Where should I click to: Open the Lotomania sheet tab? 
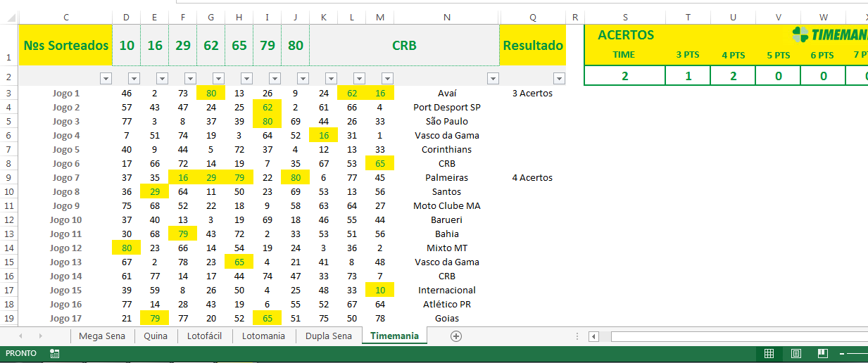coord(263,336)
